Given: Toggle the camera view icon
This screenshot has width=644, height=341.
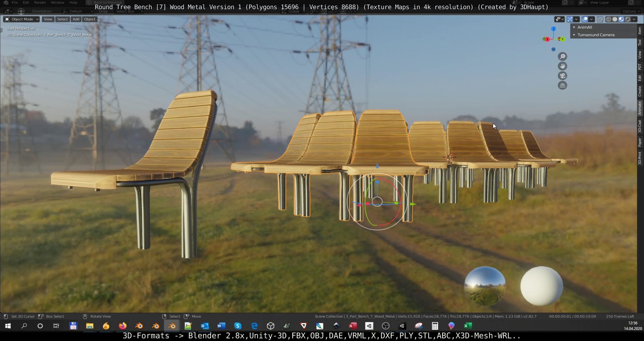Looking at the screenshot, I should coord(562,76).
